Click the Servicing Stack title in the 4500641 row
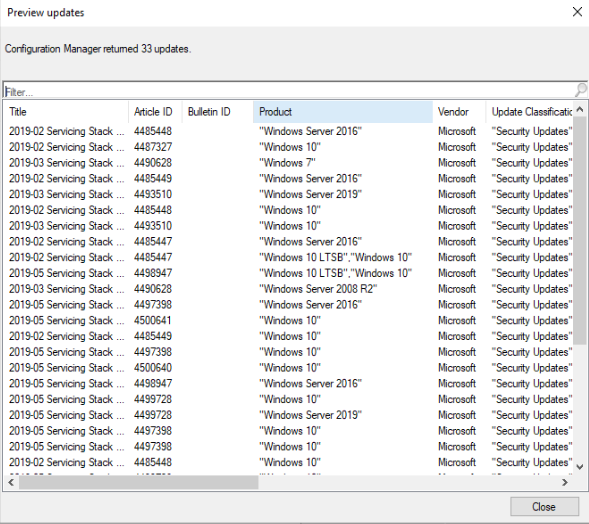The width and height of the screenshot is (589, 524). 66,320
